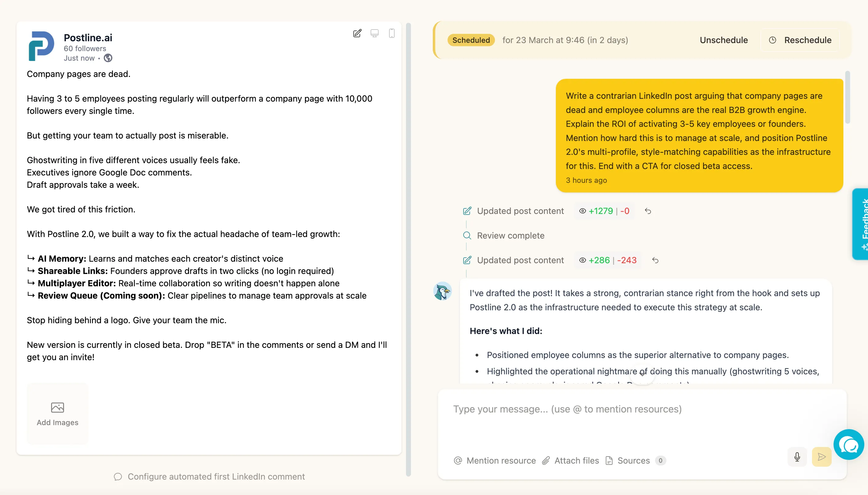Viewport: 868px width, 495px height.
Task: Click the microphone voice input icon
Action: coord(797,457)
